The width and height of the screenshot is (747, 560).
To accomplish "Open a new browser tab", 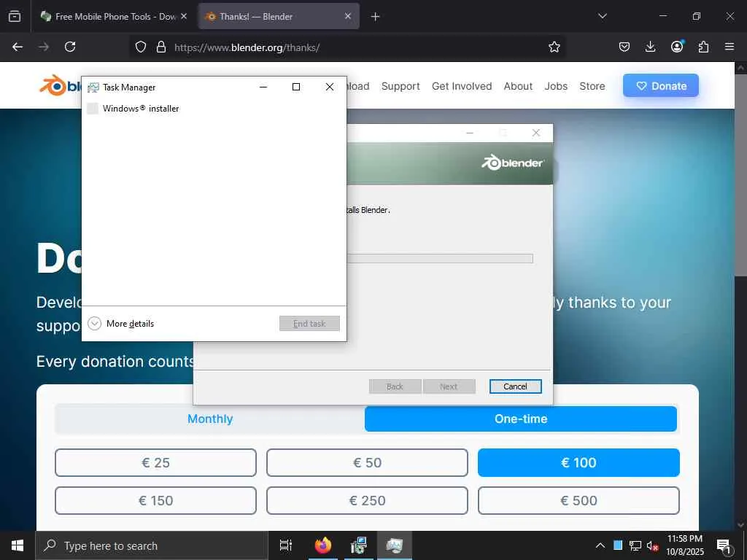I will coord(376,17).
